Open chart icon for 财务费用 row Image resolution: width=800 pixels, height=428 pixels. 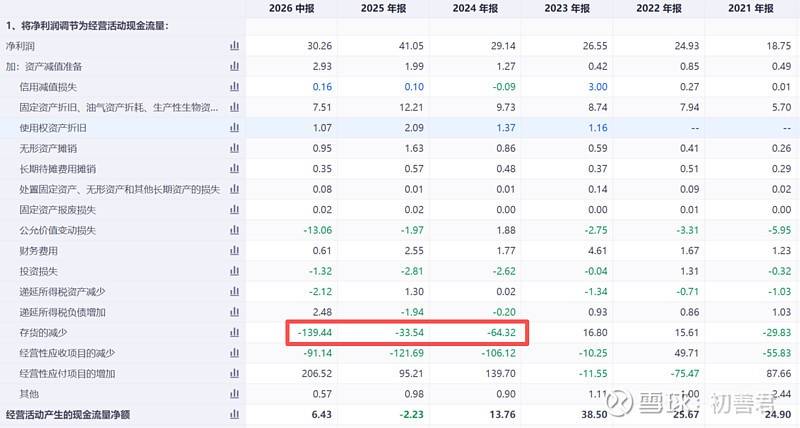[234, 250]
